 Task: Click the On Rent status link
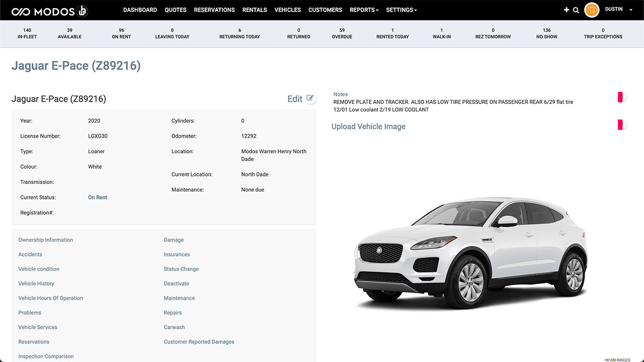click(x=98, y=198)
